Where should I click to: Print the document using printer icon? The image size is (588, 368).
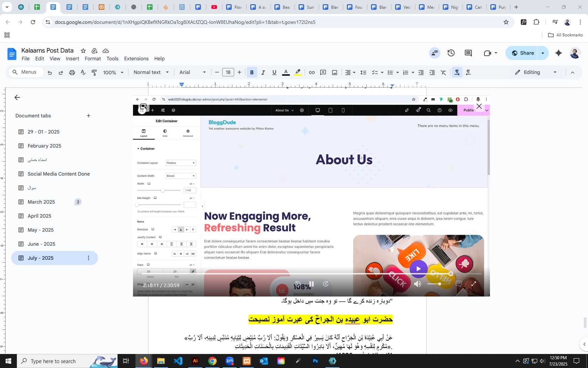pos(72,73)
